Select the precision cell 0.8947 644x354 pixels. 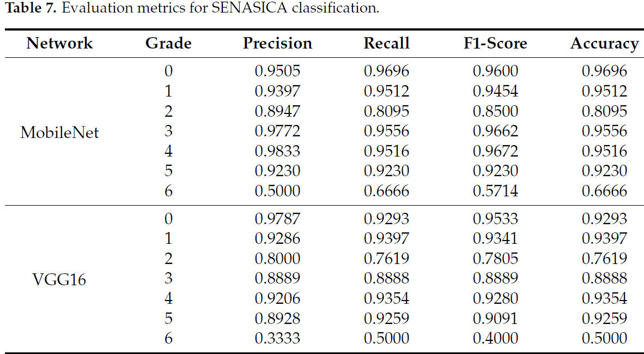click(277, 111)
